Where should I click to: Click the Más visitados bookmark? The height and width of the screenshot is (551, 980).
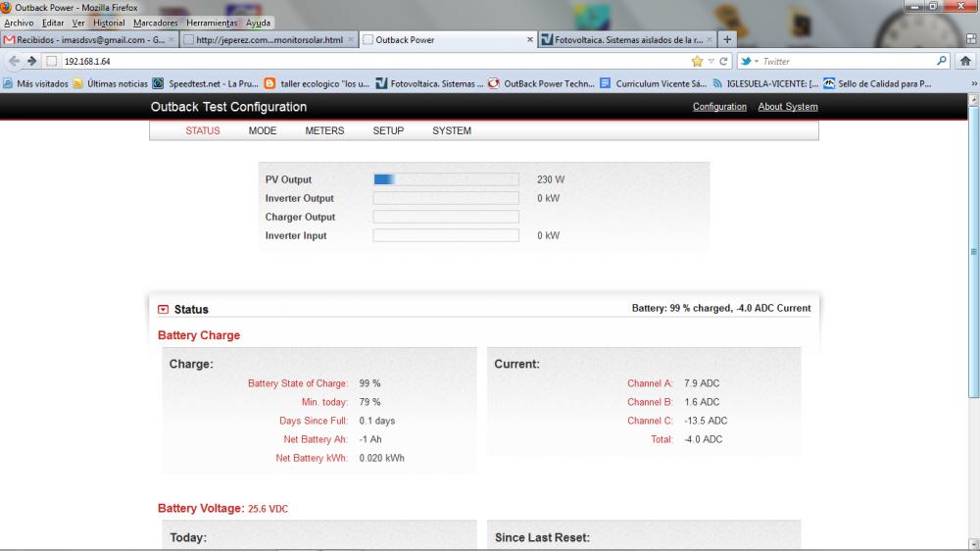36,83
